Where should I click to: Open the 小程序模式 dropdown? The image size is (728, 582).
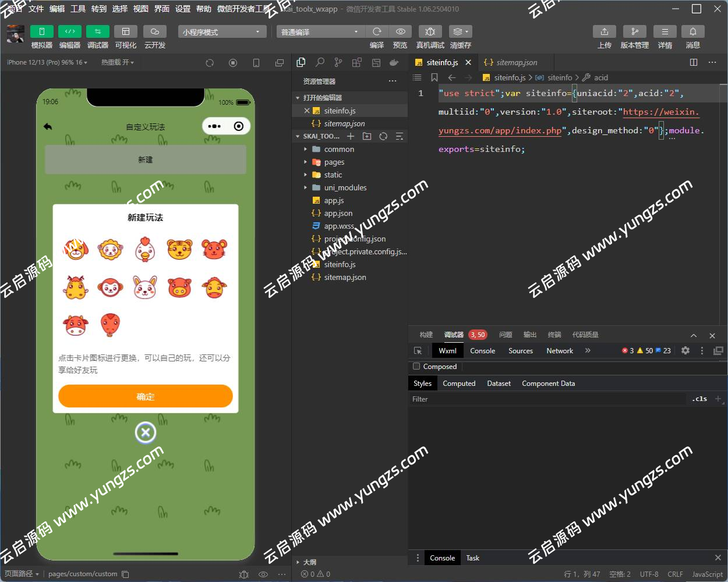[221, 32]
